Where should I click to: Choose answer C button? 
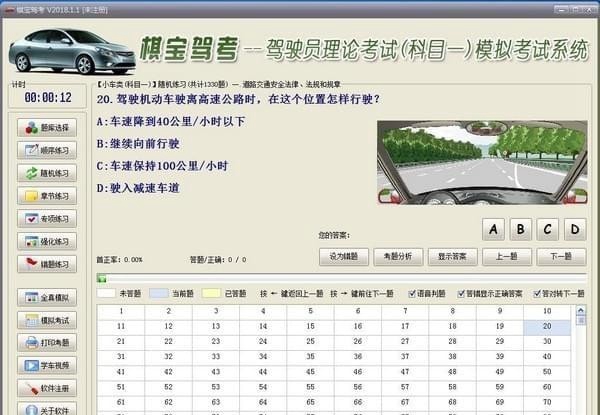(548, 229)
